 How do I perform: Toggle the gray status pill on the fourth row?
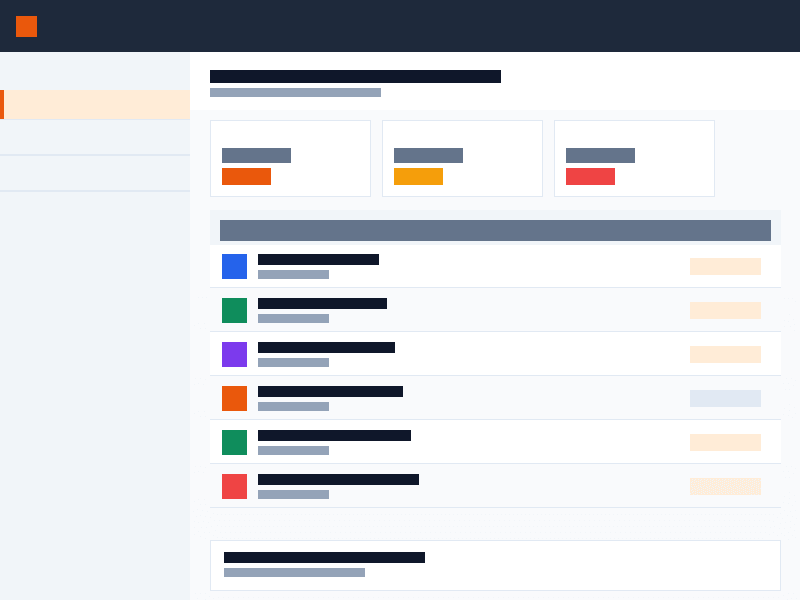click(725, 398)
